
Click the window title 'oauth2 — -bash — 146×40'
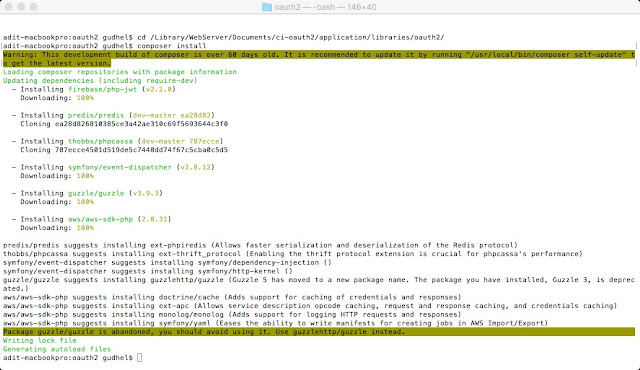pyautogui.click(x=325, y=7)
